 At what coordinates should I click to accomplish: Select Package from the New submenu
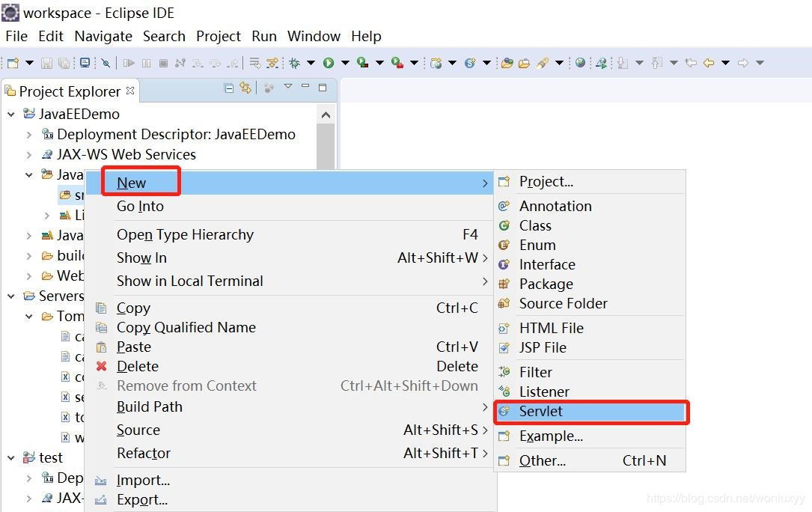[x=590, y=284]
